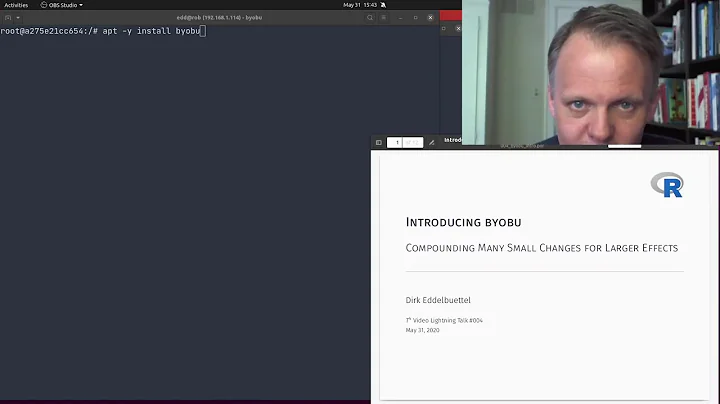Expand the dropdown arrow beside new tab icon
Screen dimensions: 720x404
(x=20, y=17)
